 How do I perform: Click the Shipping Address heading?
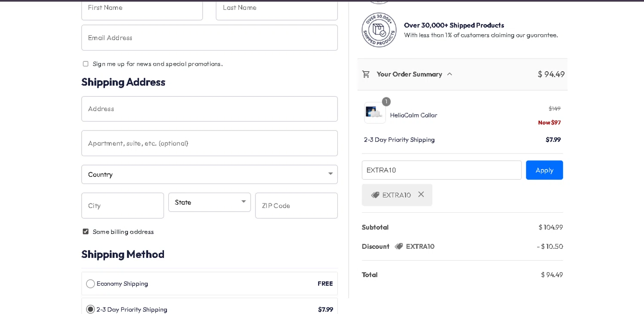[123, 82]
